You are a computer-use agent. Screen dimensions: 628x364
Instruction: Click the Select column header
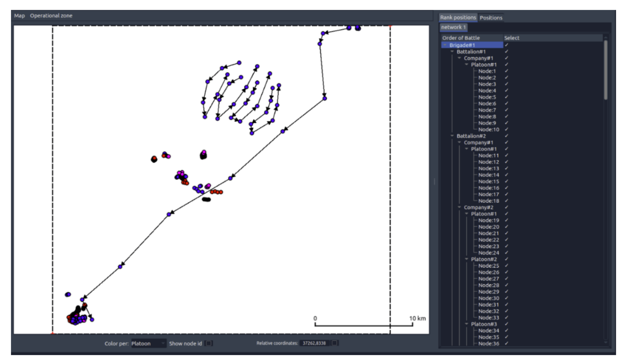pyautogui.click(x=512, y=38)
